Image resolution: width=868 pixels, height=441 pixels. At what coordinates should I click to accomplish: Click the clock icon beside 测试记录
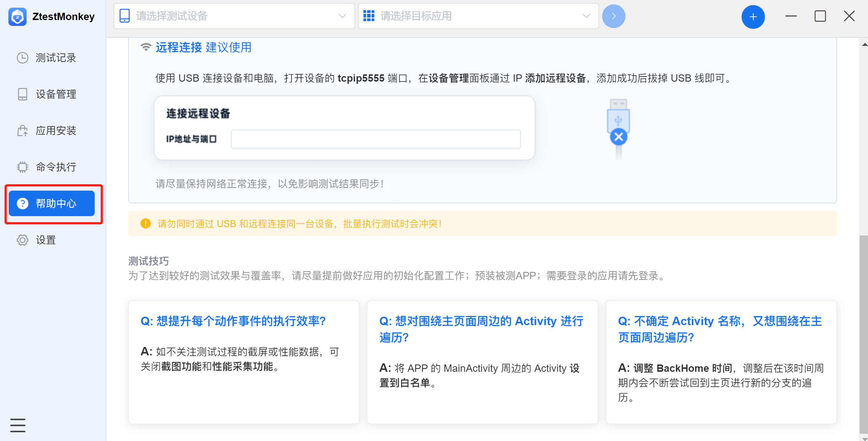(x=23, y=58)
